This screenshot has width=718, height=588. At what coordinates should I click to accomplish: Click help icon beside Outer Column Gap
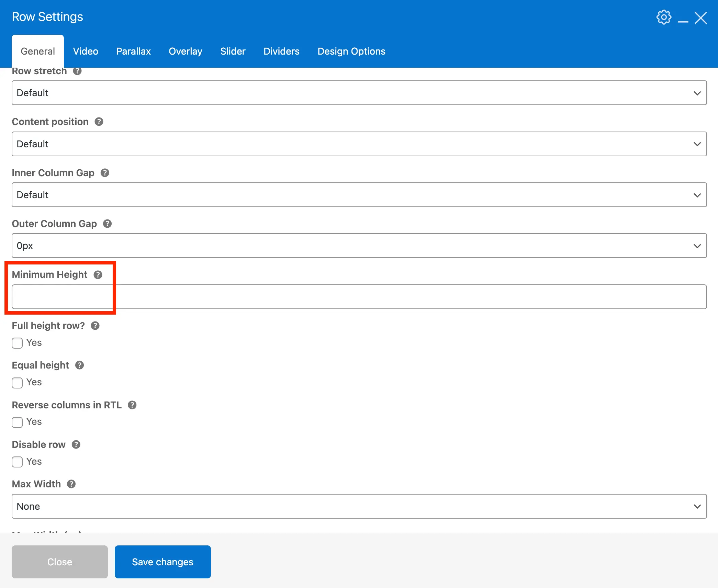[107, 224]
